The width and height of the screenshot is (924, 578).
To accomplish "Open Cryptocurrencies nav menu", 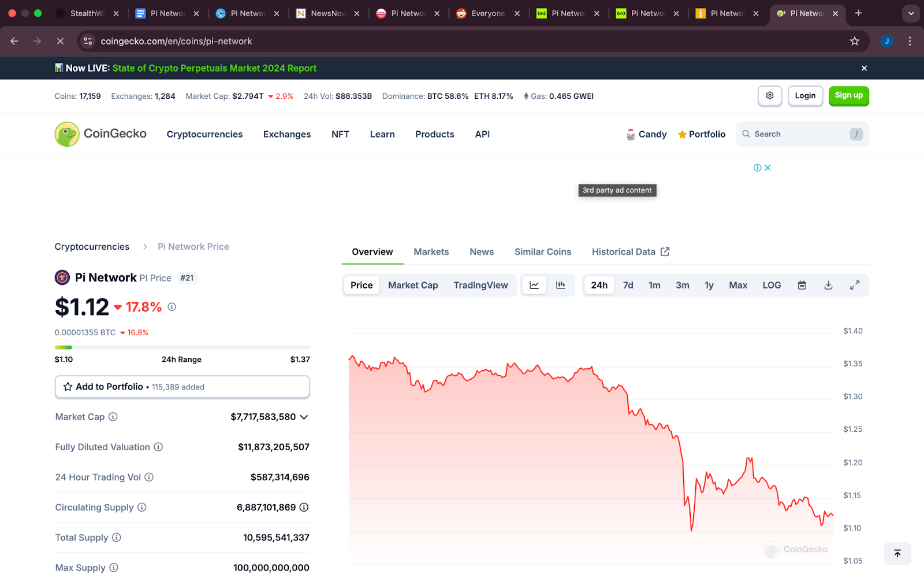I will coord(204,134).
